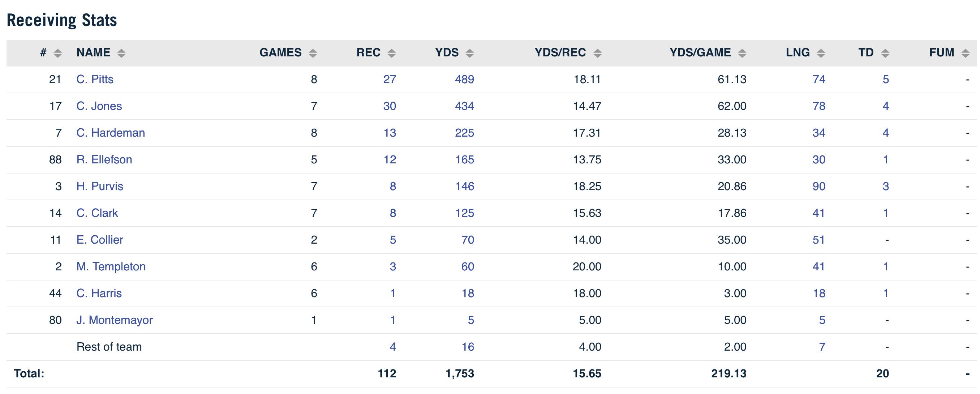Viewport: 980px width, 394px height.
Task: Open C. Pitts player profile link
Action: 95,79
